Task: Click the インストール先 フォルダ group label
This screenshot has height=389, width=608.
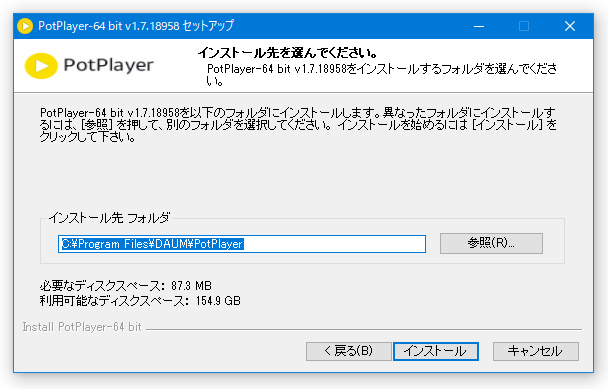Action: click(109, 218)
